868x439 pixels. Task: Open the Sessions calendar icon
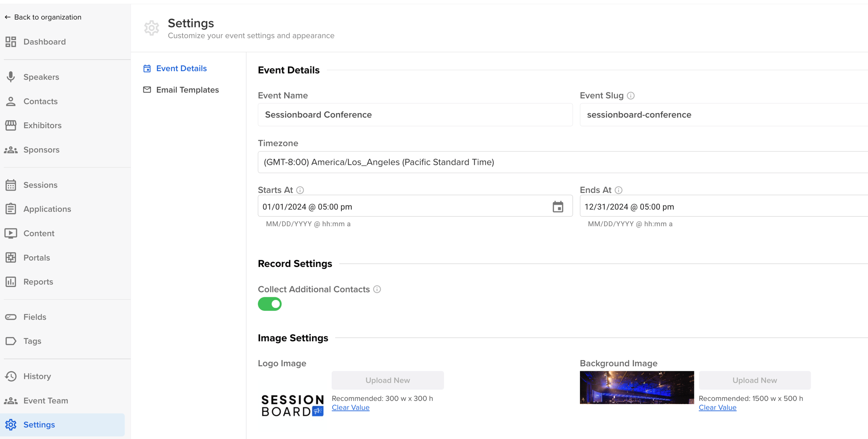click(x=10, y=185)
